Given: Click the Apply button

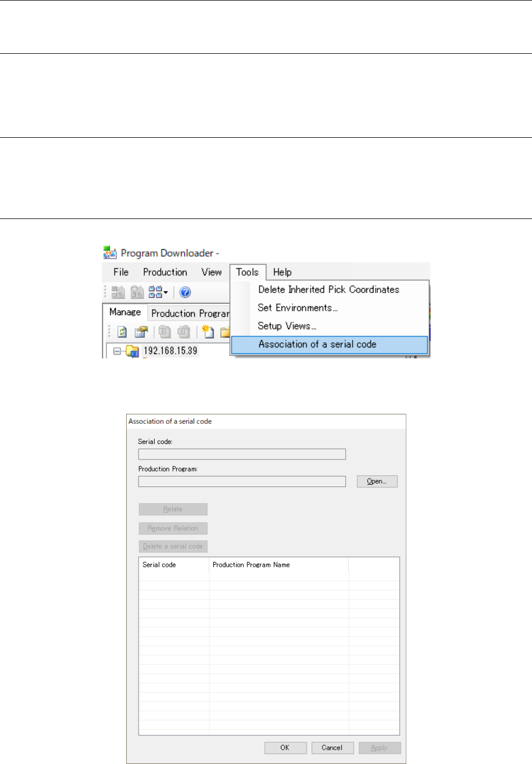Looking at the screenshot, I should pyautogui.click(x=380, y=748).
